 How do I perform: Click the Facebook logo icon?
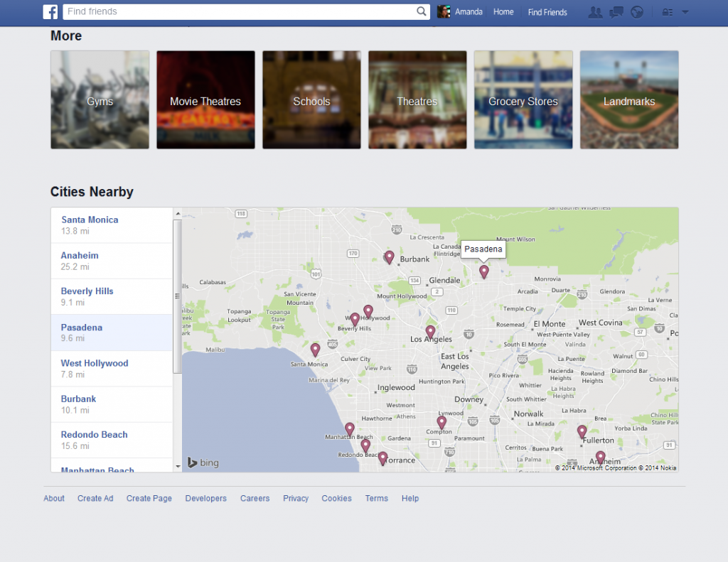tap(50, 11)
